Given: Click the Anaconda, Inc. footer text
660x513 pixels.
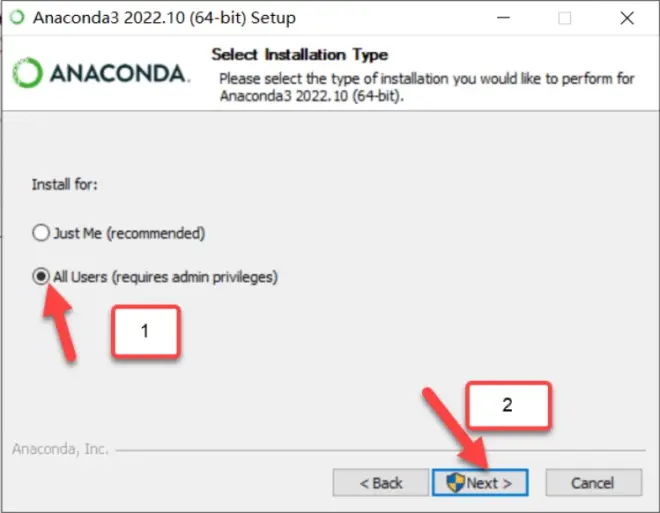Looking at the screenshot, I should (x=60, y=449).
